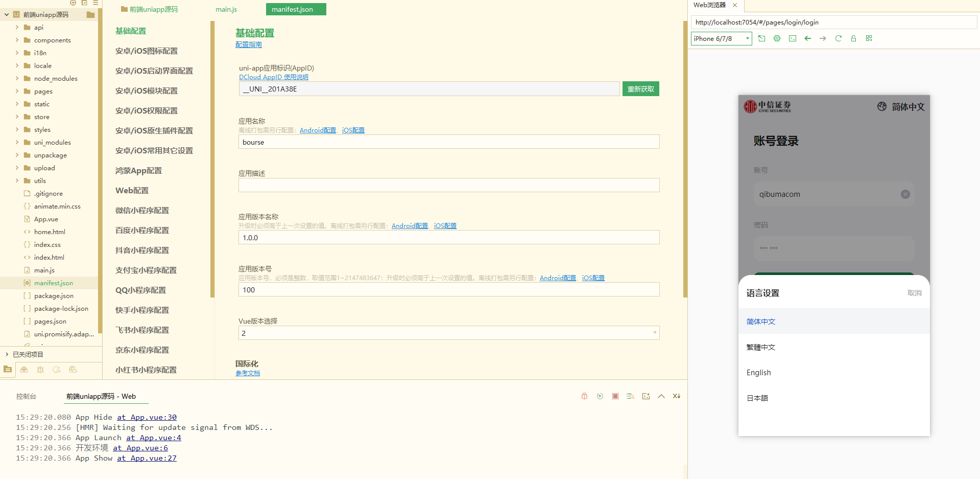Click the manifest editor vertical scrollbar

[x=685, y=159]
